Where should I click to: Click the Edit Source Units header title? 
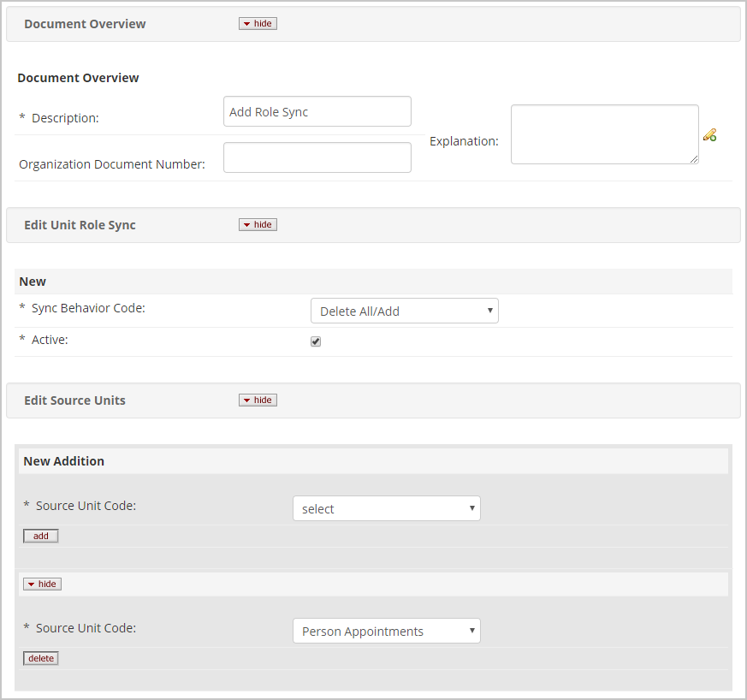tap(74, 400)
